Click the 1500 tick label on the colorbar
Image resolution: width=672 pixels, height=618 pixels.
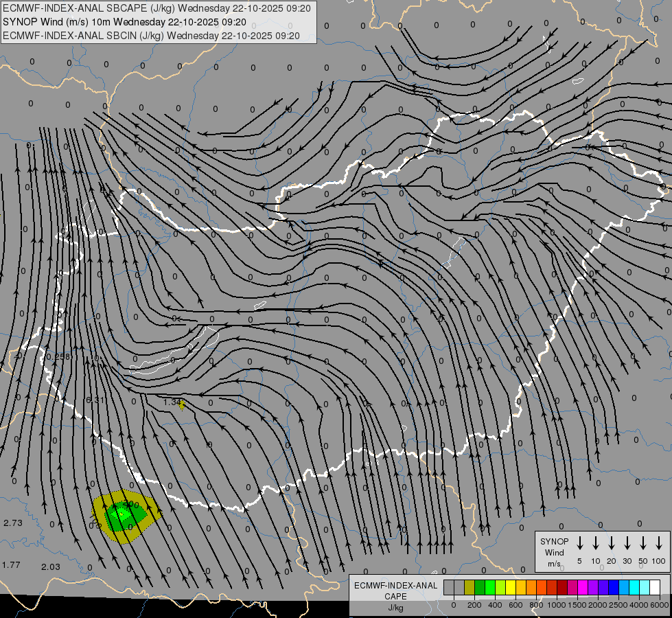coord(577,605)
